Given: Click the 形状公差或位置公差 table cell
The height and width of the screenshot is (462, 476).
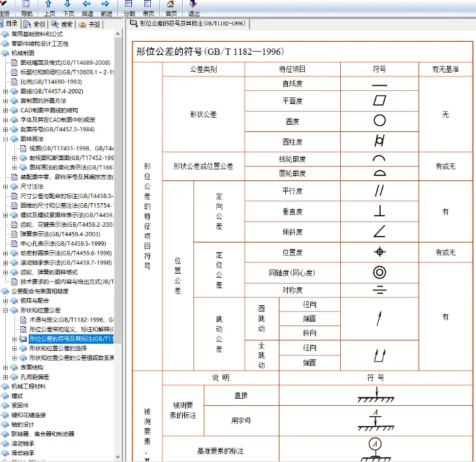Looking at the screenshot, I should pos(203,167).
